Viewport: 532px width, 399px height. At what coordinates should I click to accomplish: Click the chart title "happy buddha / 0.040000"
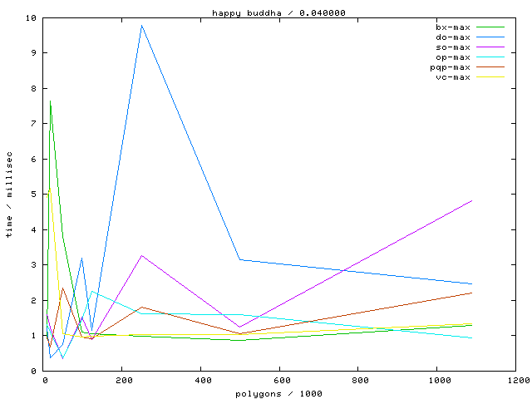(x=278, y=12)
